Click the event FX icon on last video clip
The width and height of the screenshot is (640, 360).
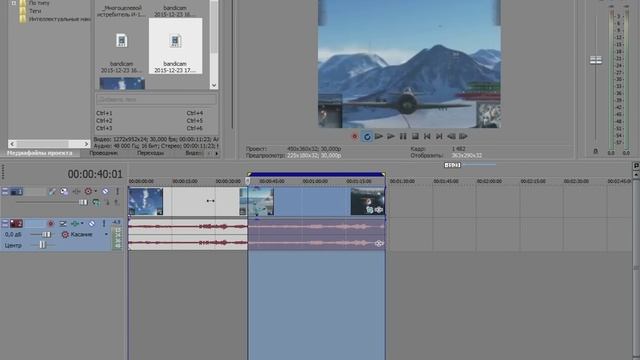click(378, 210)
